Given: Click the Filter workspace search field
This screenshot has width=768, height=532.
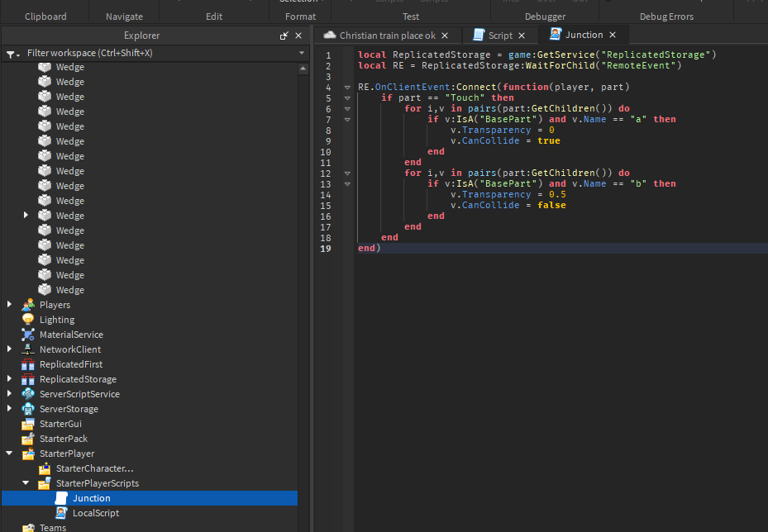Looking at the screenshot, I should tap(124, 52).
